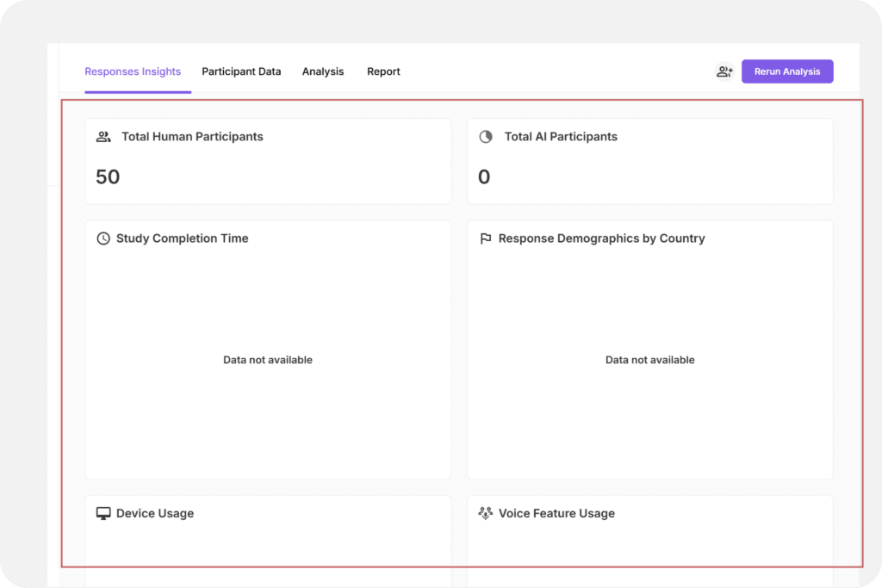Open the Report tab

point(383,71)
